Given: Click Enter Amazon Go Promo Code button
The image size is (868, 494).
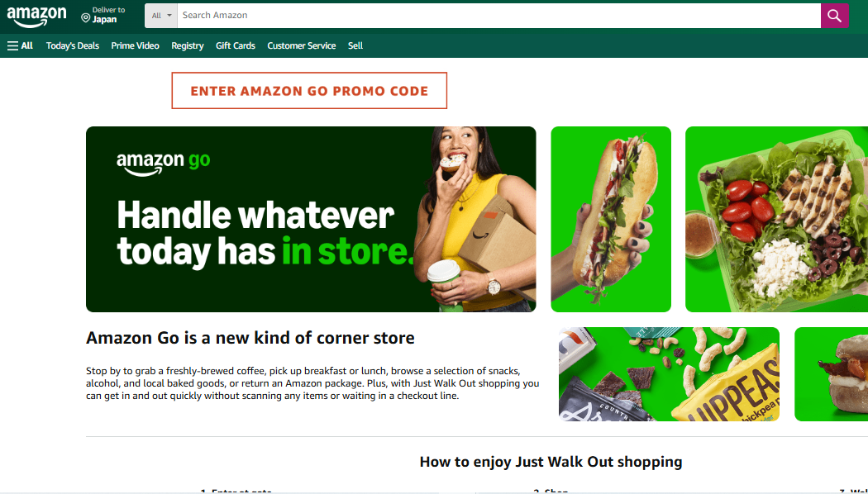Looking at the screenshot, I should point(309,91).
